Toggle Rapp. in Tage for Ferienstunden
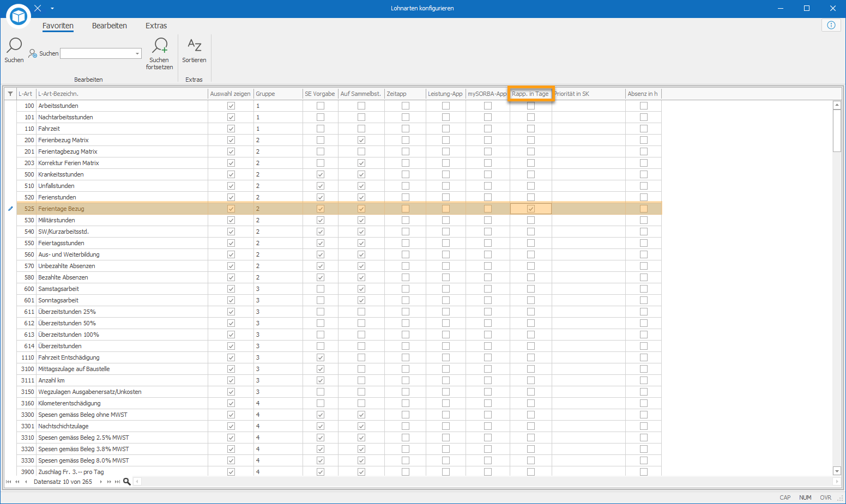The image size is (846, 504). pyautogui.click(x=531, y=197)
